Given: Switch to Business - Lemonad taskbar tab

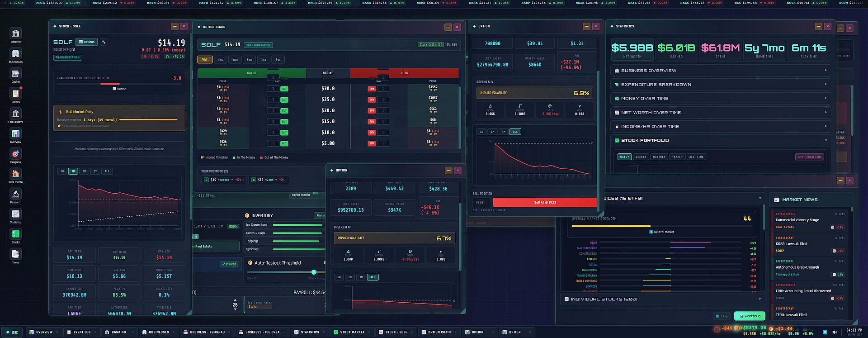Looking at the screenshot, I should pos(207,332).
